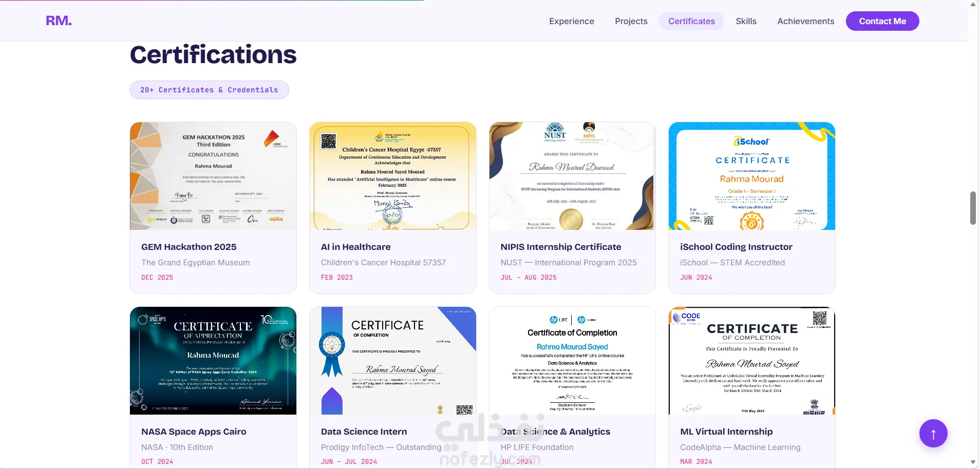The height and width of the screenshot is (469, 980).
Task: Click the JUN 2024 date label
Action: click(x=696, y=277)
